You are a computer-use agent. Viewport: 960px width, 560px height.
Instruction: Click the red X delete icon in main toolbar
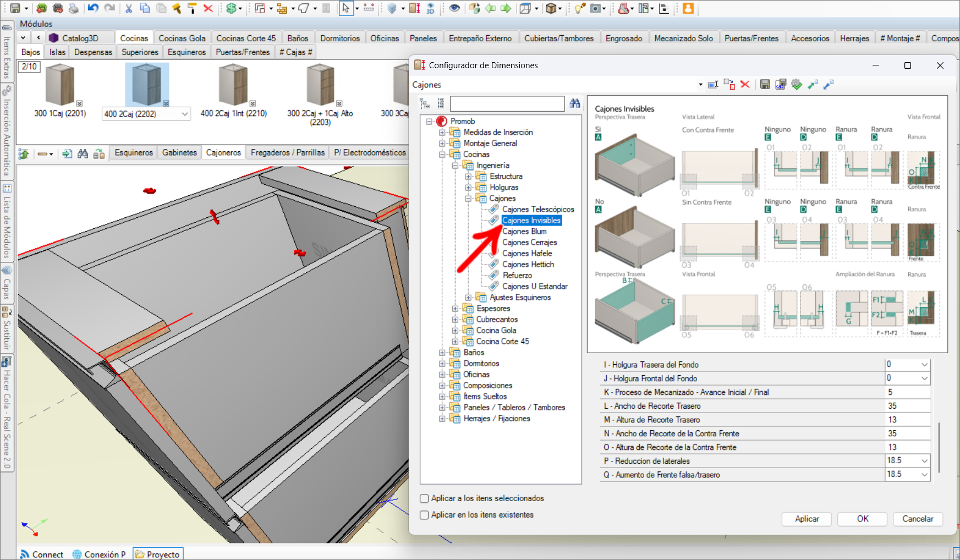tap(208, 8)
